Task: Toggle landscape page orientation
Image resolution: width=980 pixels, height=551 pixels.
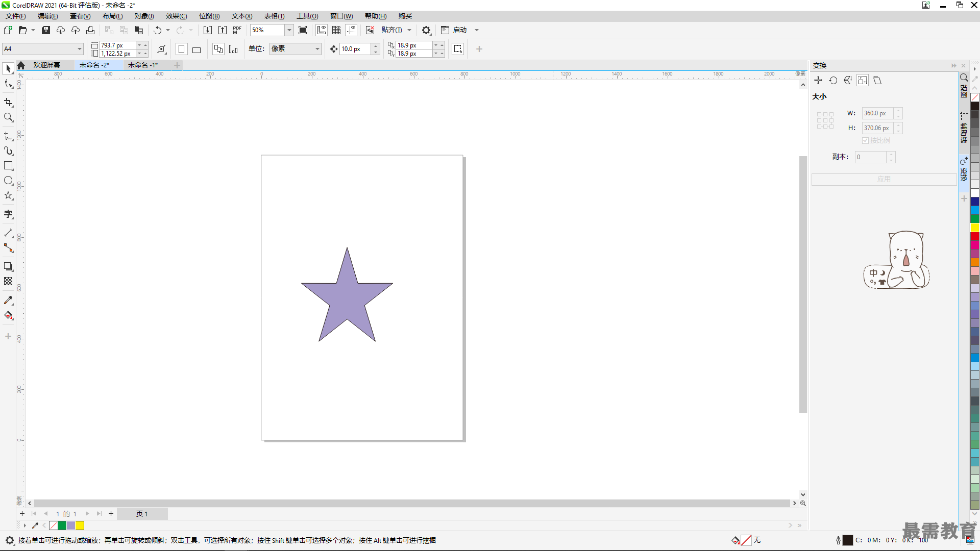Action: coord(197,49)
